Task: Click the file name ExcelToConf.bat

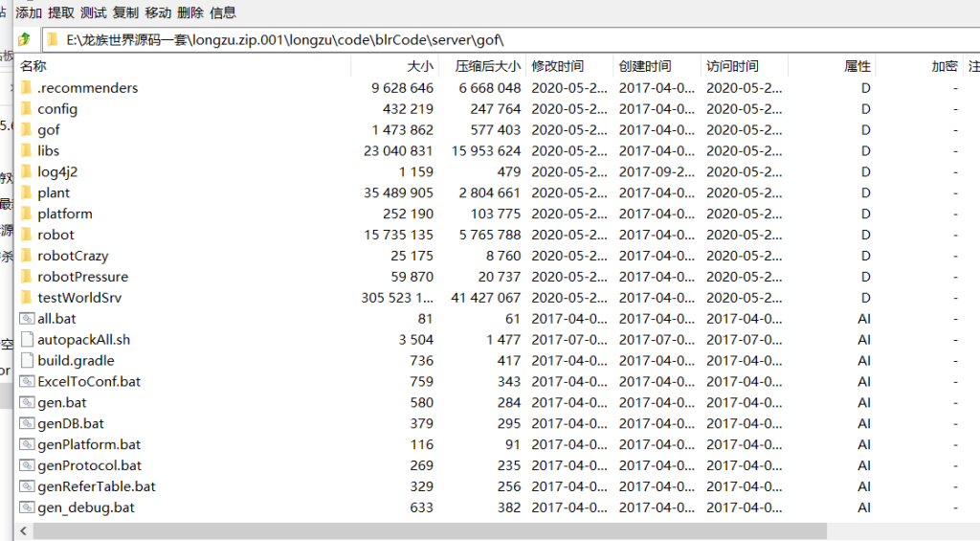Action: pos(89,381)
